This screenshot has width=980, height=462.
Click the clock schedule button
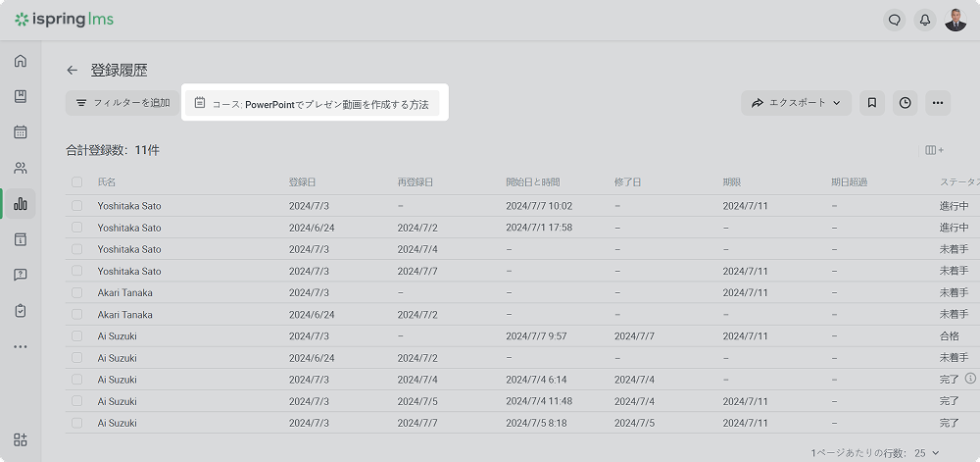[906, 103]
